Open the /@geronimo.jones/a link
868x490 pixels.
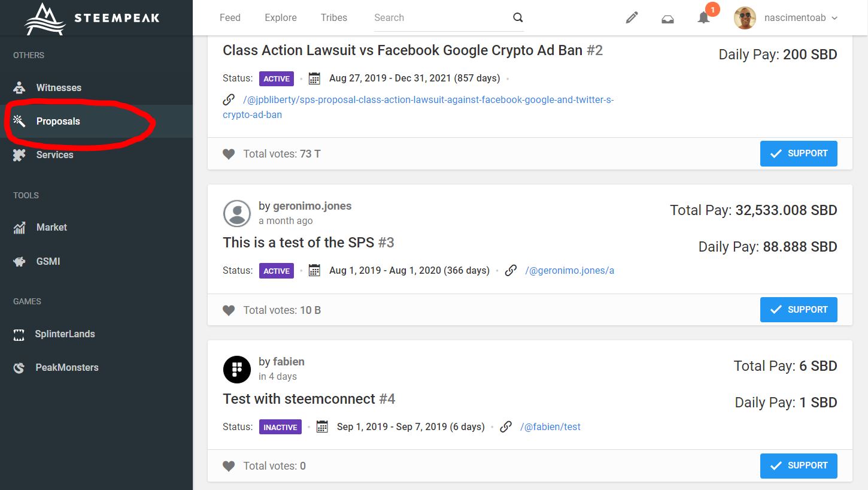point(570,271)
